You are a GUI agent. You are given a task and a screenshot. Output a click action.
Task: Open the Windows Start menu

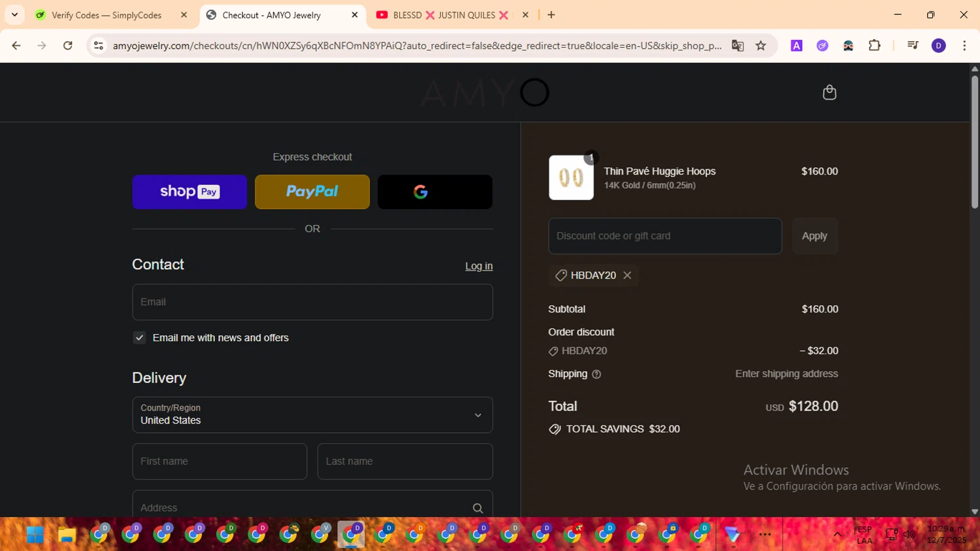[35, 535]
